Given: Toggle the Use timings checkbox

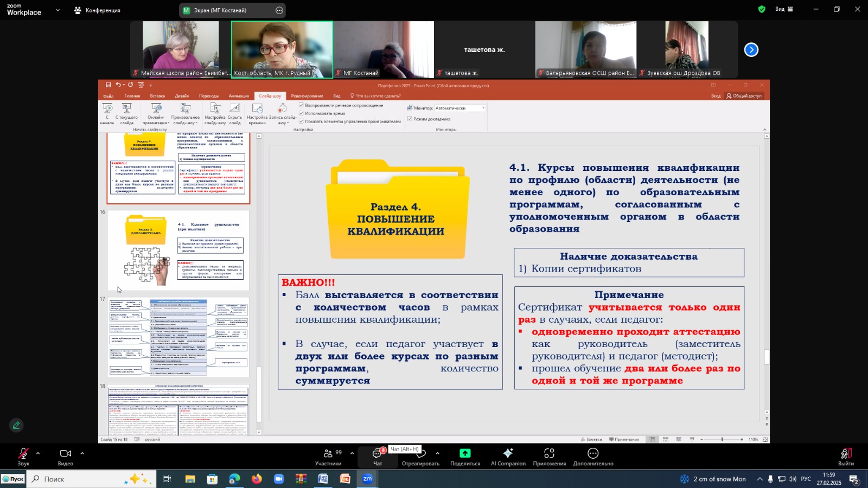Looking at the screenshot, I should (x=302, y=113).
